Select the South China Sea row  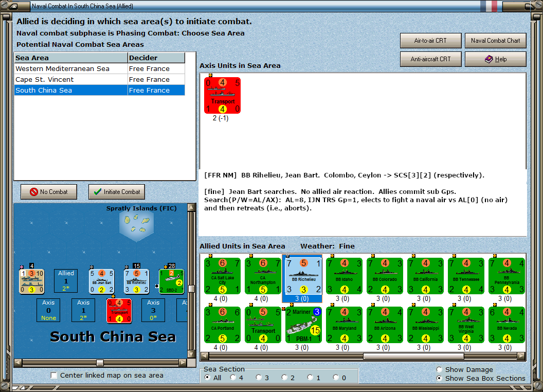click(100, 90)
